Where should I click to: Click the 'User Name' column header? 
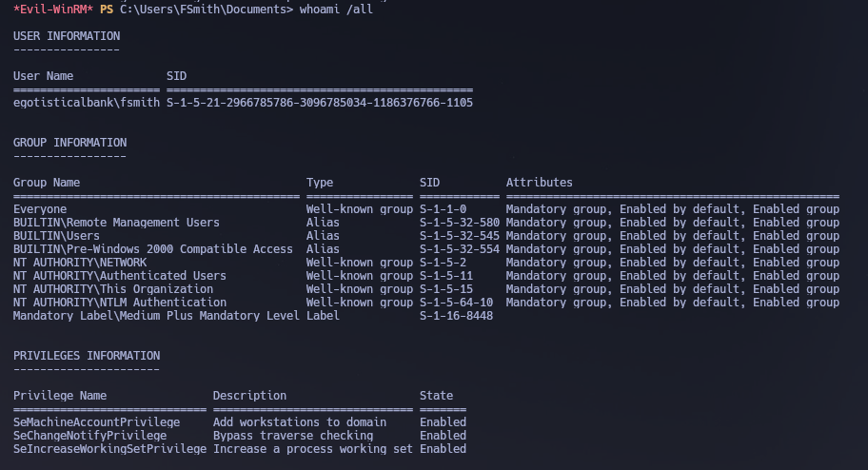click(43, 76)
